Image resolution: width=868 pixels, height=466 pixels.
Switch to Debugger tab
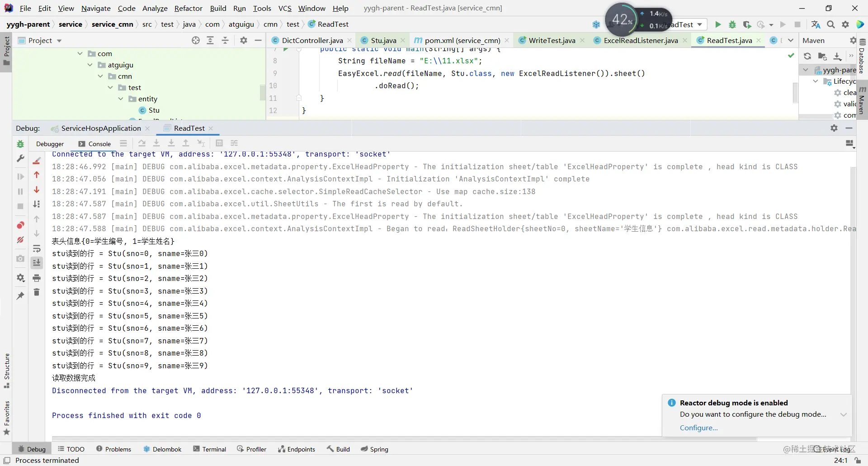[50, 144]
